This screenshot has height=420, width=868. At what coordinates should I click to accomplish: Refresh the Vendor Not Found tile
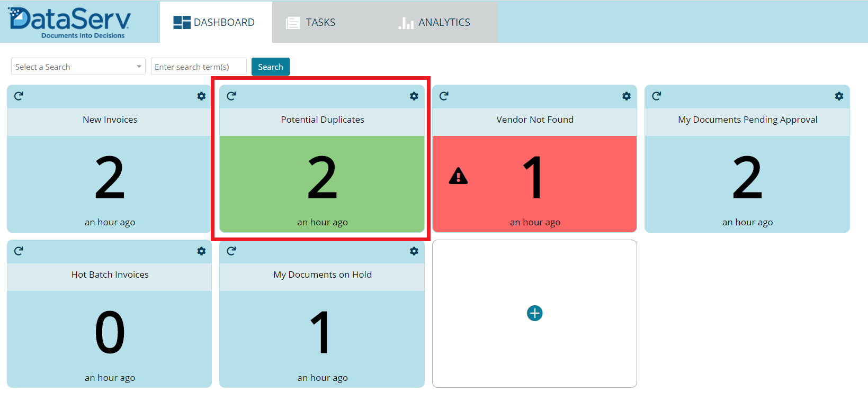[444, 96]
